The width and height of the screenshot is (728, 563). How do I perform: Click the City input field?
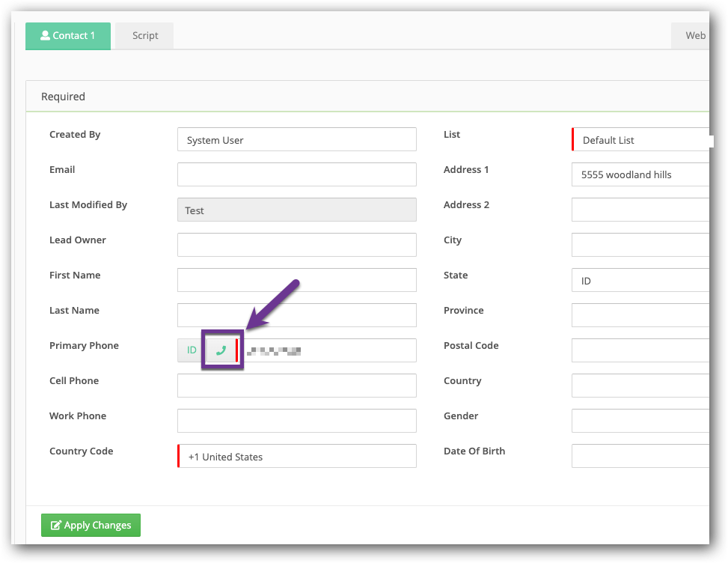click(640, 245)
